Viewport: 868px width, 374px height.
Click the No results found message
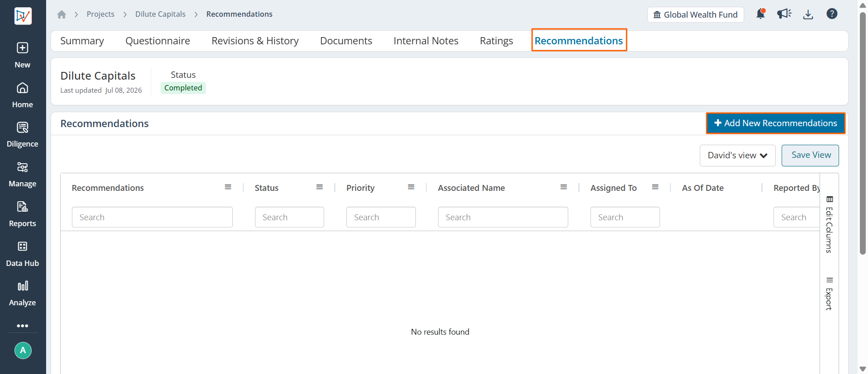point(440,331)
